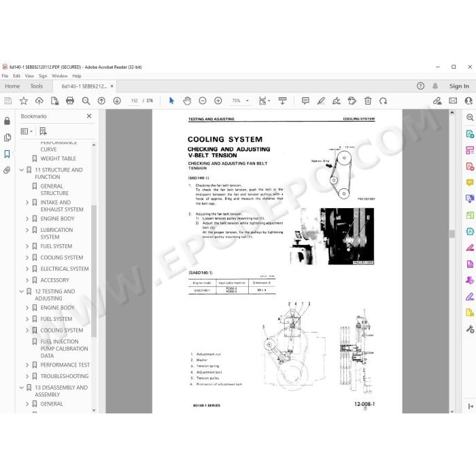Close the Bookmarks panel
Image resolution: width=476 pixels, height=476 pixels.
click(x=89, y=116)
